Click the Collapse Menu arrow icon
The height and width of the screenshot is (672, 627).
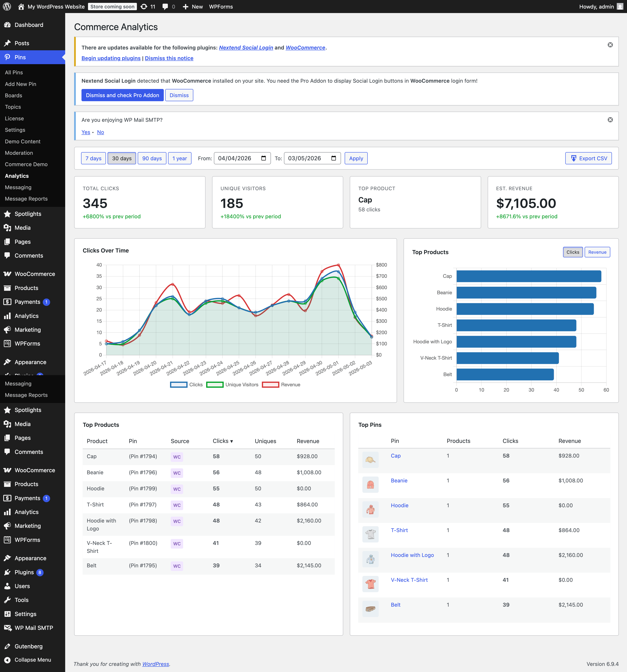click(x=8, y=660)
